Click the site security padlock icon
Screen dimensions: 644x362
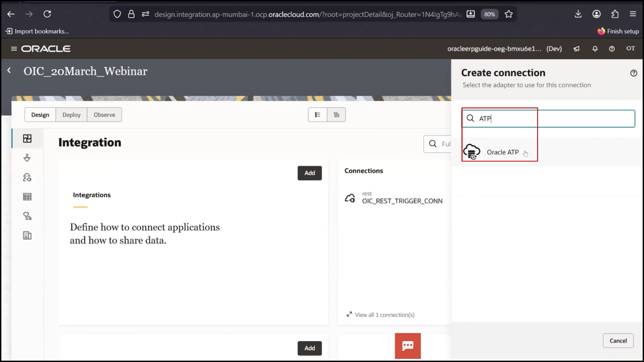click(131, 14)
